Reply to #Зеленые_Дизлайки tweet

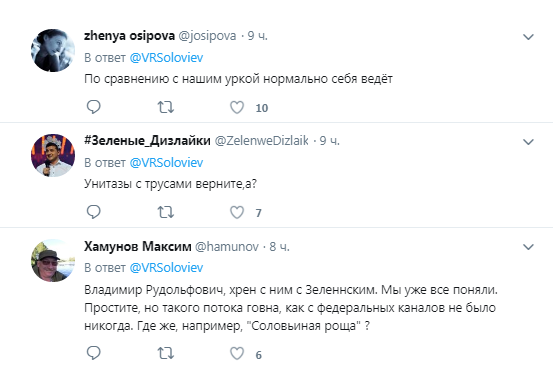coord(93,212)
